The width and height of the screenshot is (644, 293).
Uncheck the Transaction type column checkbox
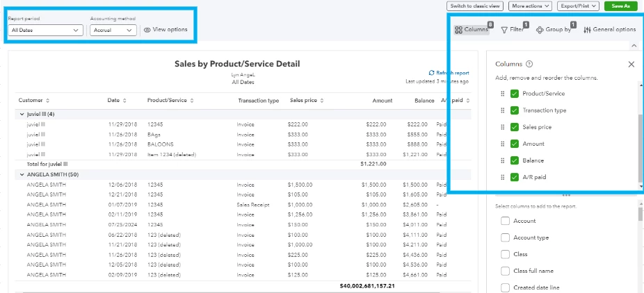(514, 110)
